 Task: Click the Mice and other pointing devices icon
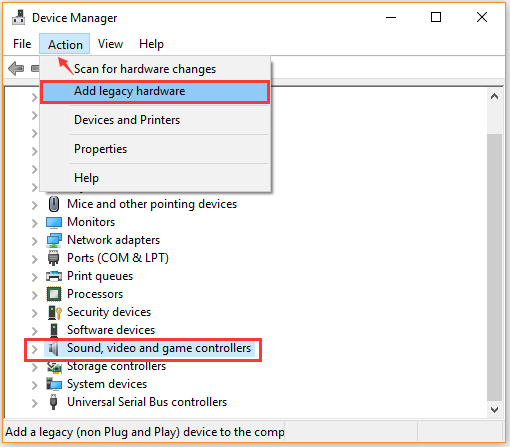[54, 204]
